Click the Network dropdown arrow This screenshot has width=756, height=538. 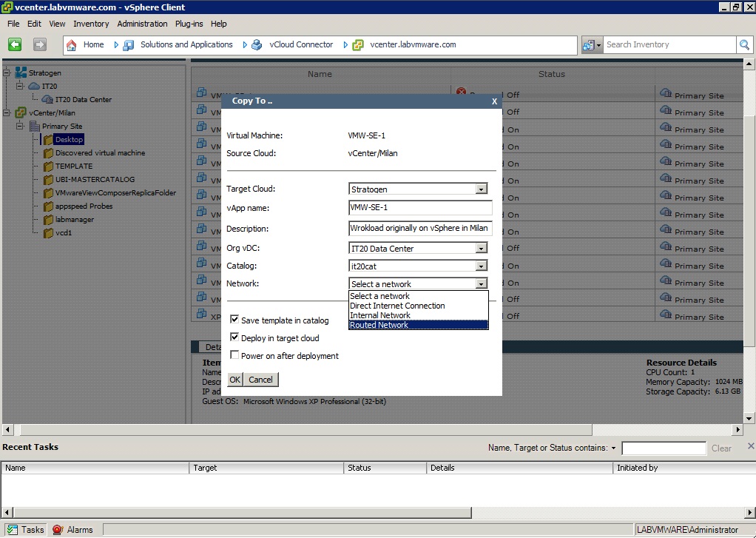coord(481,283)
